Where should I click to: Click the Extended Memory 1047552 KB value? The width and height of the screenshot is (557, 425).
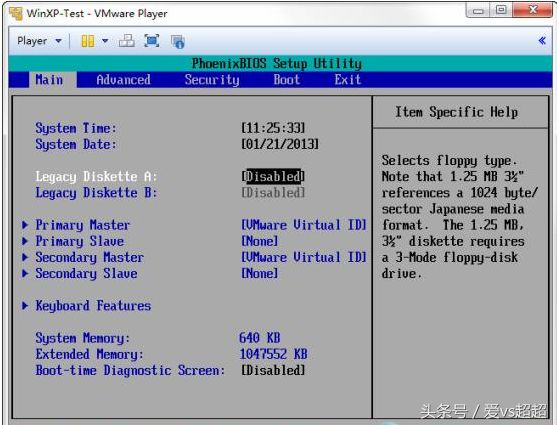pos(273,354)
